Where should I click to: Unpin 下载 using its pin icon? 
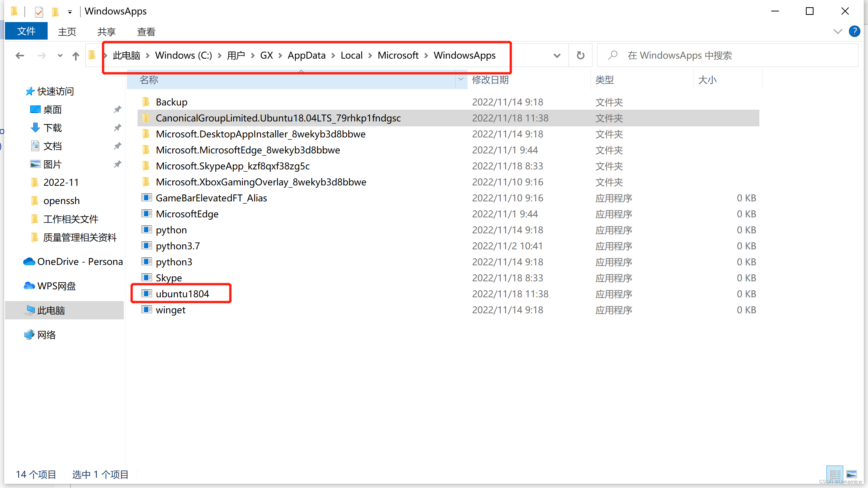(117, 128)
